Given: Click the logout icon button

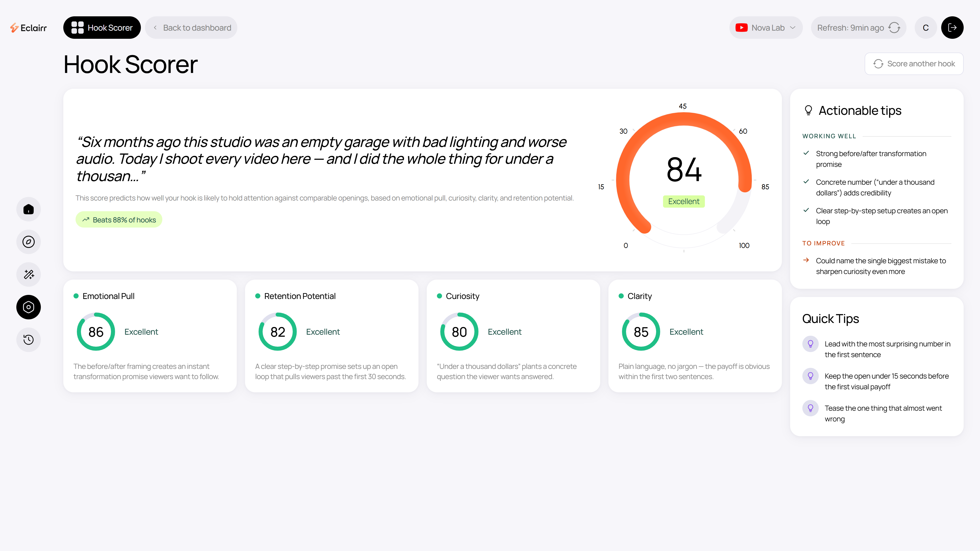Looking at the screenshot, I should [x=952, y=27].
